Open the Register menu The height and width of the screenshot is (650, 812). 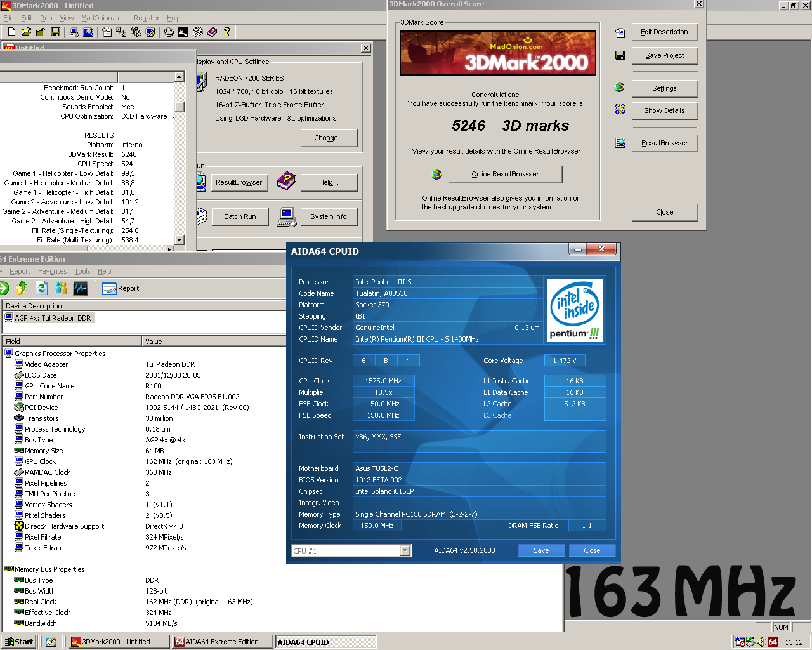tap(147, 18)
